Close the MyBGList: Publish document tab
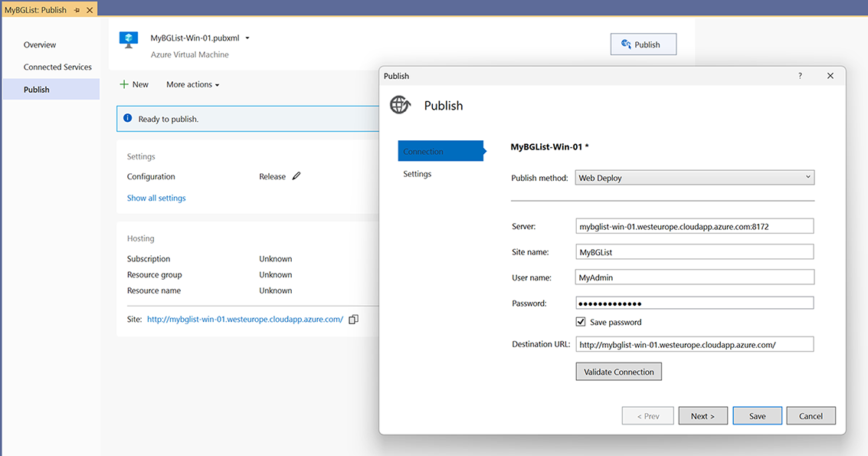Viewport: 868px width, 456px height. pyautogui.click(x=90, y=10)
